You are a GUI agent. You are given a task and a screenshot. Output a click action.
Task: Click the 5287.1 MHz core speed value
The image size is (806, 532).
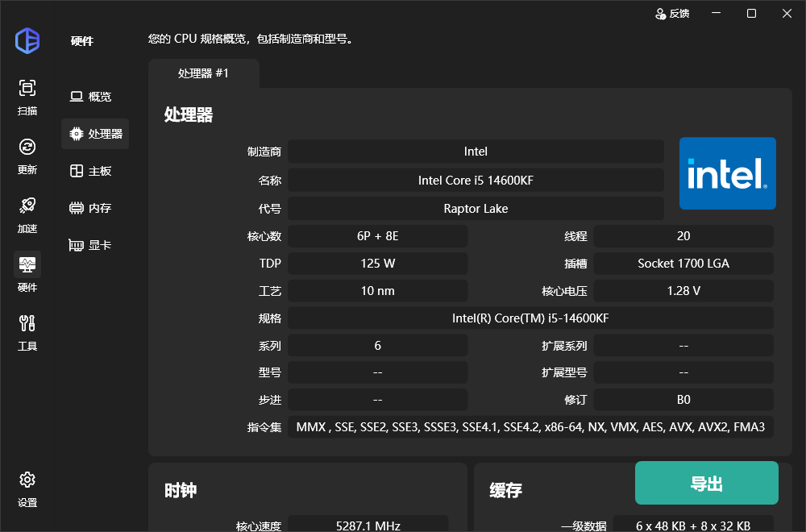click(x=368, y=525)
